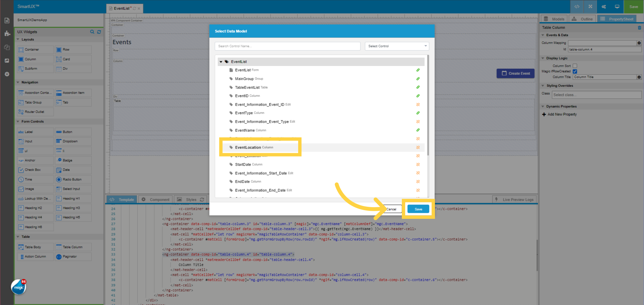The height and width of the screenshot is (305, 644).
Task: Refresh the UX Widgets list
Action: pyautogui.click(x=99, y=32)
